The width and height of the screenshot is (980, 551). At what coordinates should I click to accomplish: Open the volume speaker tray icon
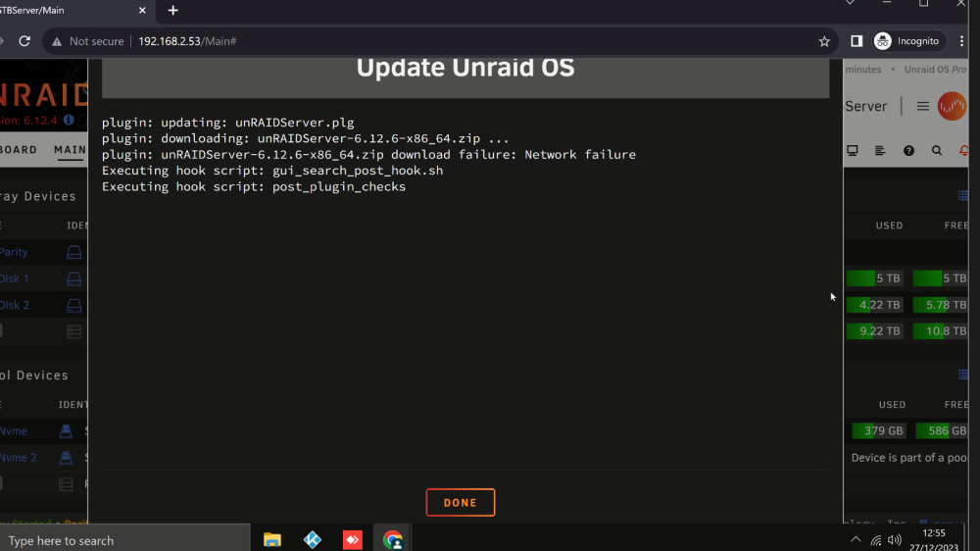click(x=895, y=540)
